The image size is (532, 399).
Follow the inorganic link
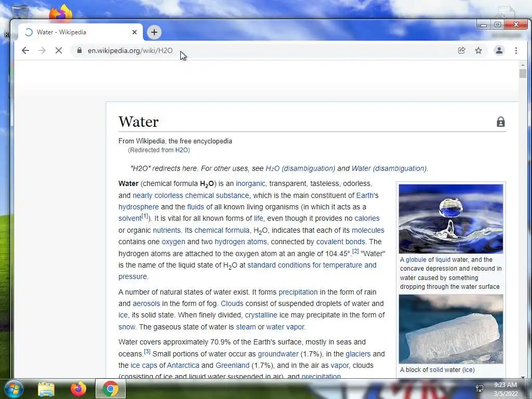pos(251,183)
